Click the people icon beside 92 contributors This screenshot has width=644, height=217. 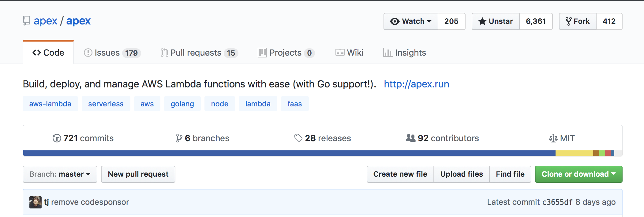pyautogui.click(x=411, y=138)
